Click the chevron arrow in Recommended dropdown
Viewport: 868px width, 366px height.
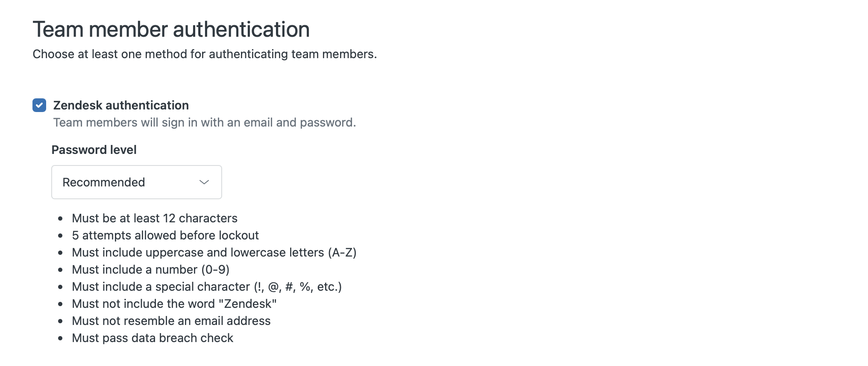204,182
